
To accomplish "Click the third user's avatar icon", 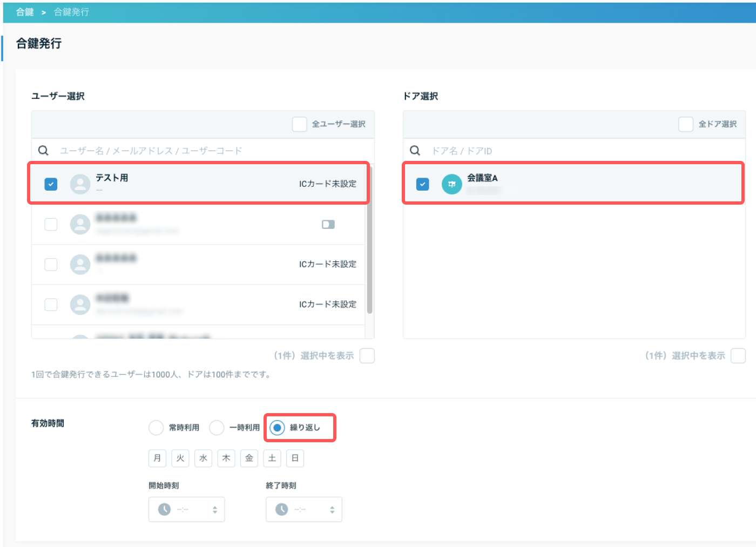I will (80, 265).
